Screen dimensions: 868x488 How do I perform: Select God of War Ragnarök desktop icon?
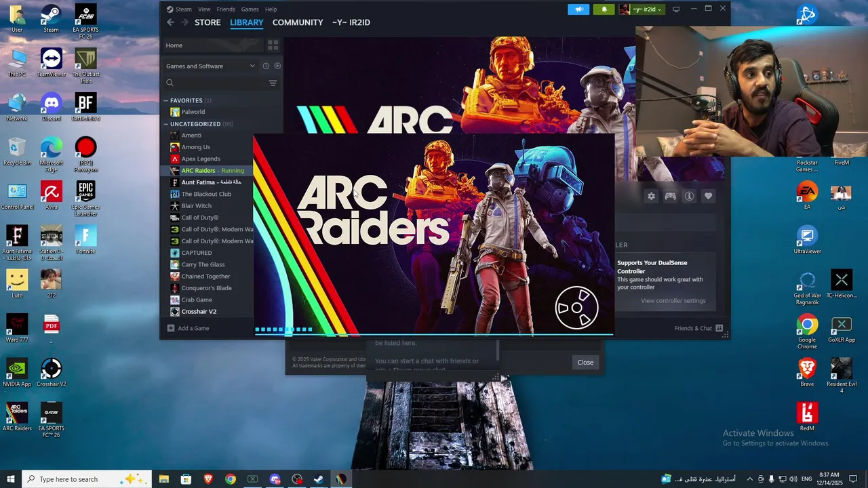(807, 287)
